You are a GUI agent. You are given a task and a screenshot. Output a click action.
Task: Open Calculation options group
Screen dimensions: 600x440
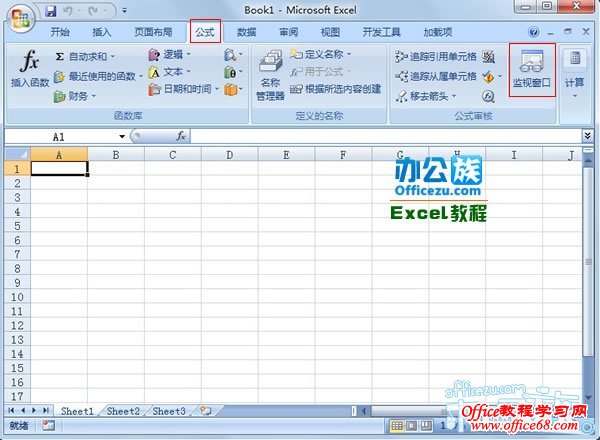pos(575,73)
